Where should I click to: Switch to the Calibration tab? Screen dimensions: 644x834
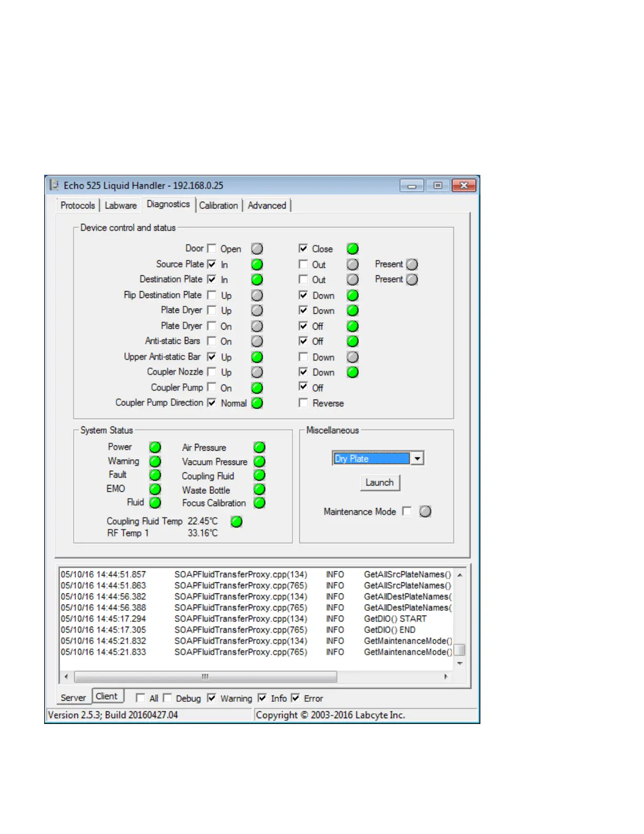pos(218,205)
